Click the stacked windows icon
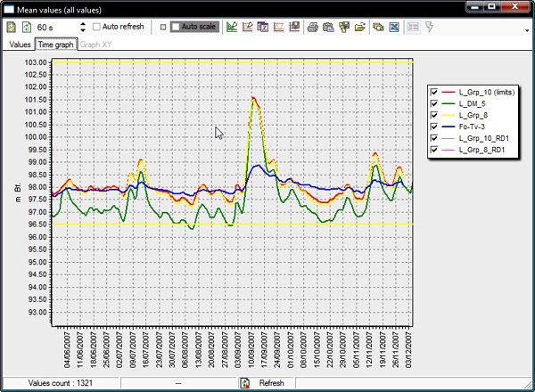The width and height of the screenshot is (535, 392). pos(378,27)
